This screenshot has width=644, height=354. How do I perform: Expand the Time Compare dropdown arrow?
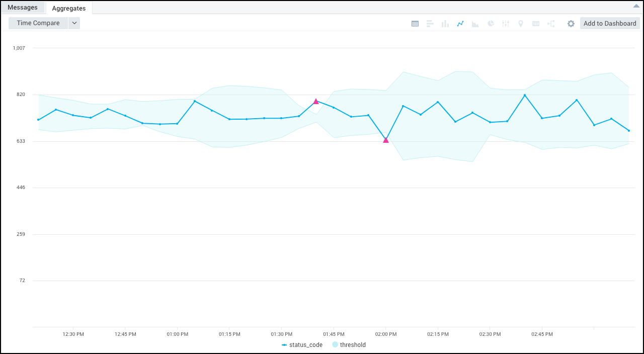click(74, 23)
